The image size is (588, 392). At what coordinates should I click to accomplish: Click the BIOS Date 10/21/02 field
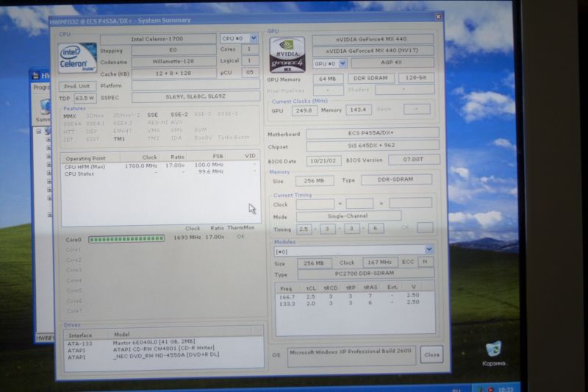tap(323, 161)
